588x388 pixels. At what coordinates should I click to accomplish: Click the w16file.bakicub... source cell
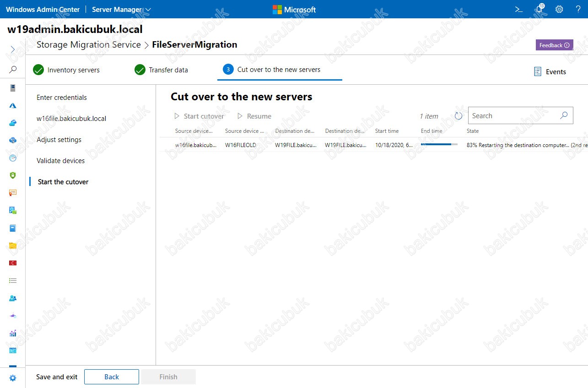[x=196, y=145]
